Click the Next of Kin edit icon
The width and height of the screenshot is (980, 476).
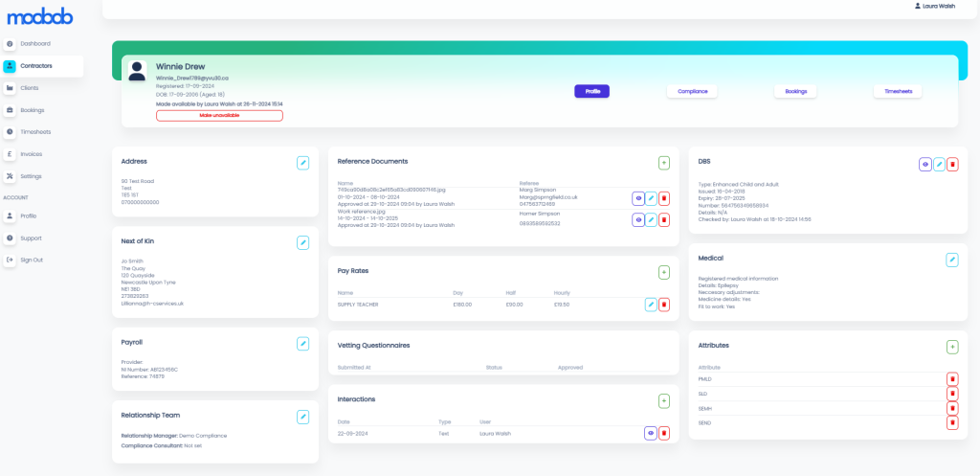pyautogui.click(x=302, y=243)
